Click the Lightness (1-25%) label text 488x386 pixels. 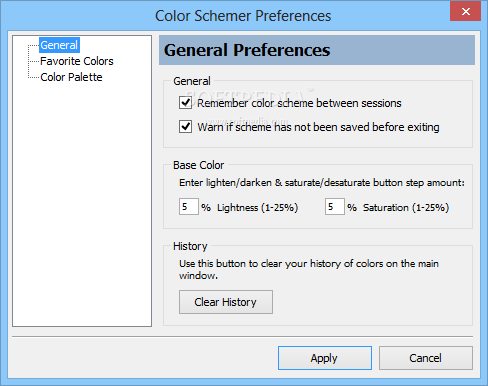click(x=257, y=208)
